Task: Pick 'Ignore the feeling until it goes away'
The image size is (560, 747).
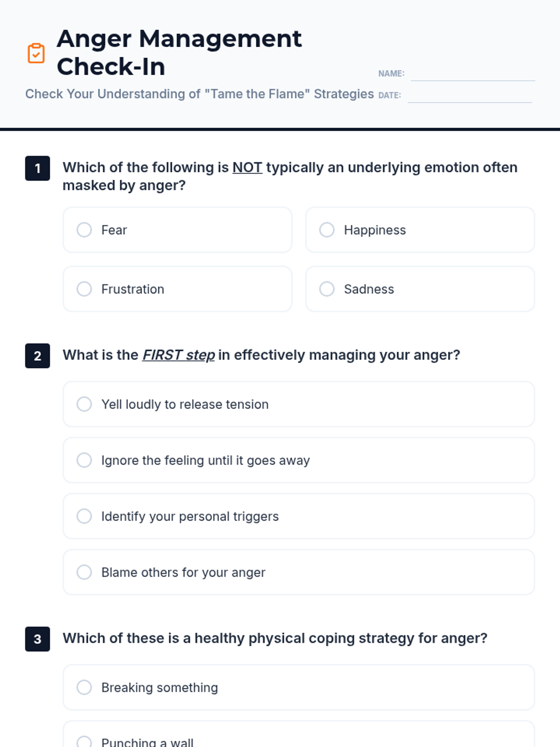Action: (x=84, y=460)
